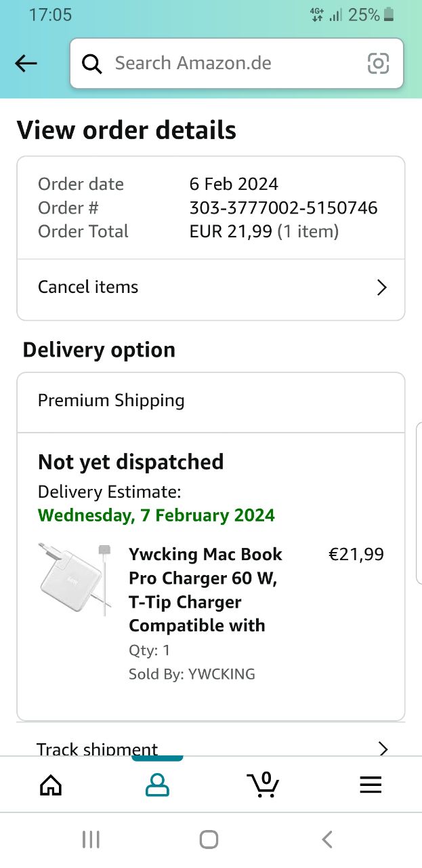Focus the Search Amazon.de input field

[230, 64]
